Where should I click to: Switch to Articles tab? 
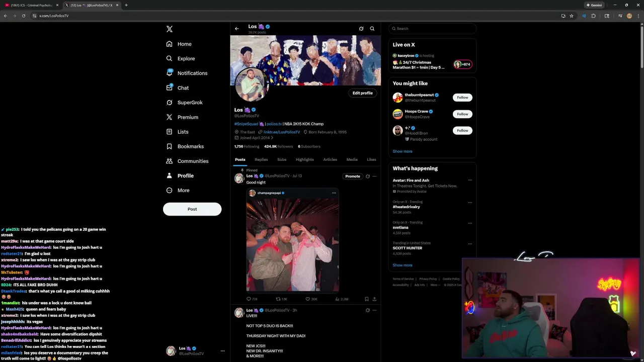coord(330,159)
